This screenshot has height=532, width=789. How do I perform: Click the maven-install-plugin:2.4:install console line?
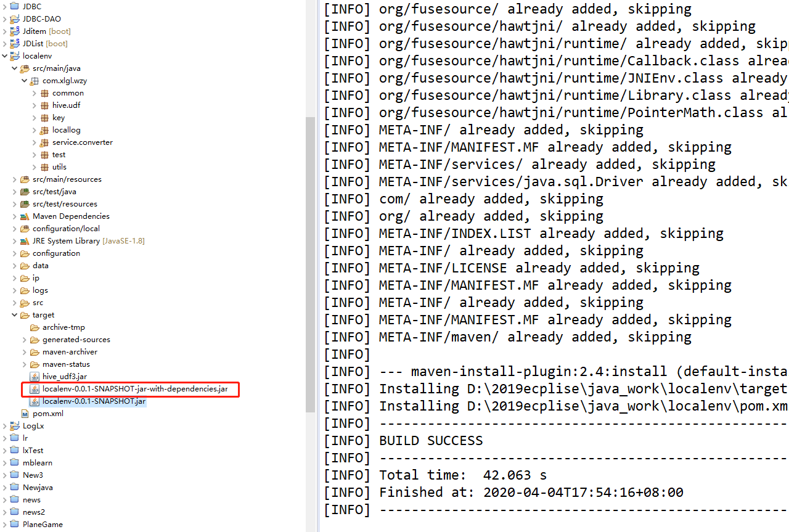click(x=556, y=371)
